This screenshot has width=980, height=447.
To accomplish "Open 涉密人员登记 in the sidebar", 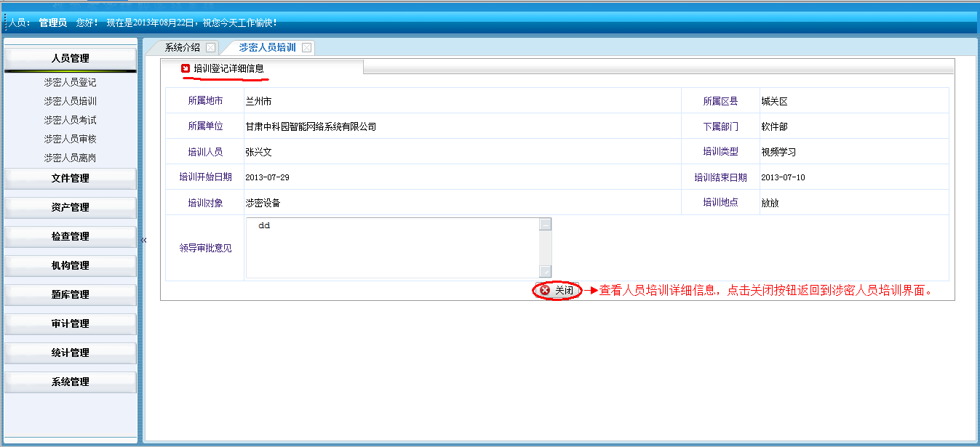I will pos(71,82).
